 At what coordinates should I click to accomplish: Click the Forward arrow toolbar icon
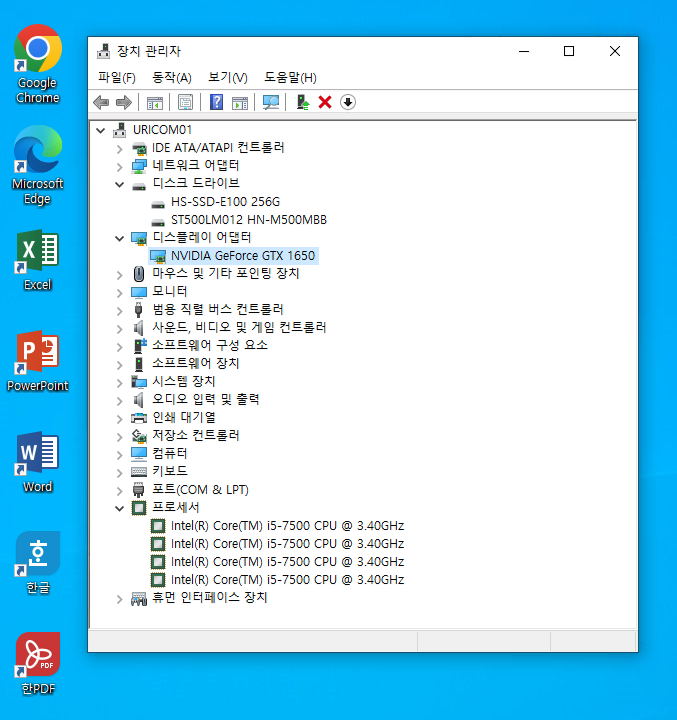pyautogui.click(x=124, y=102)
